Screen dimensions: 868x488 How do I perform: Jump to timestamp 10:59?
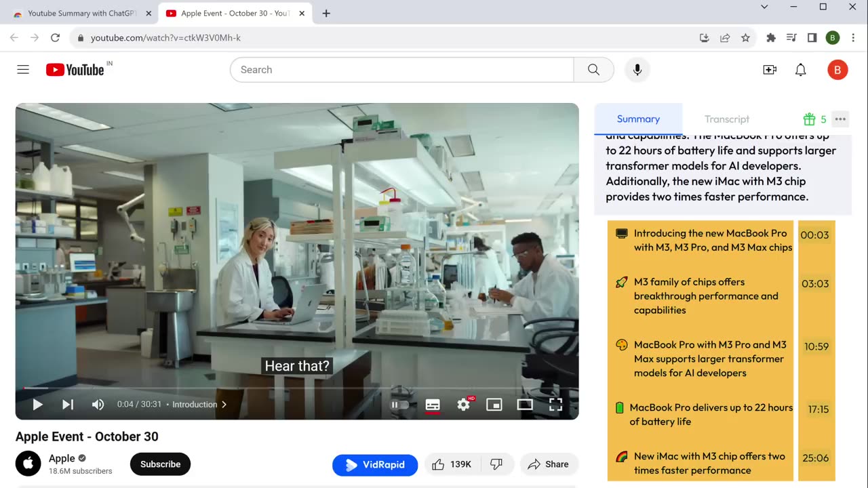click(816, 346)
